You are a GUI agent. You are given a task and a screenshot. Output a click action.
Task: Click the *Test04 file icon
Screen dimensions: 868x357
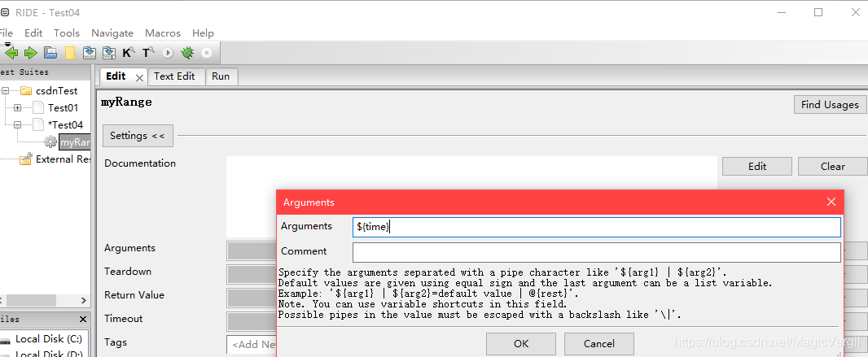(x=37, y=125)
